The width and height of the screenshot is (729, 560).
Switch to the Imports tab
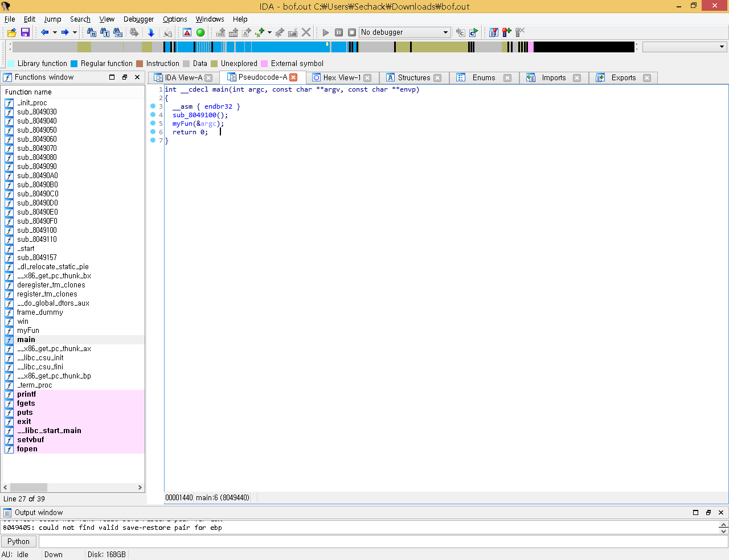(x=554, y=78)
